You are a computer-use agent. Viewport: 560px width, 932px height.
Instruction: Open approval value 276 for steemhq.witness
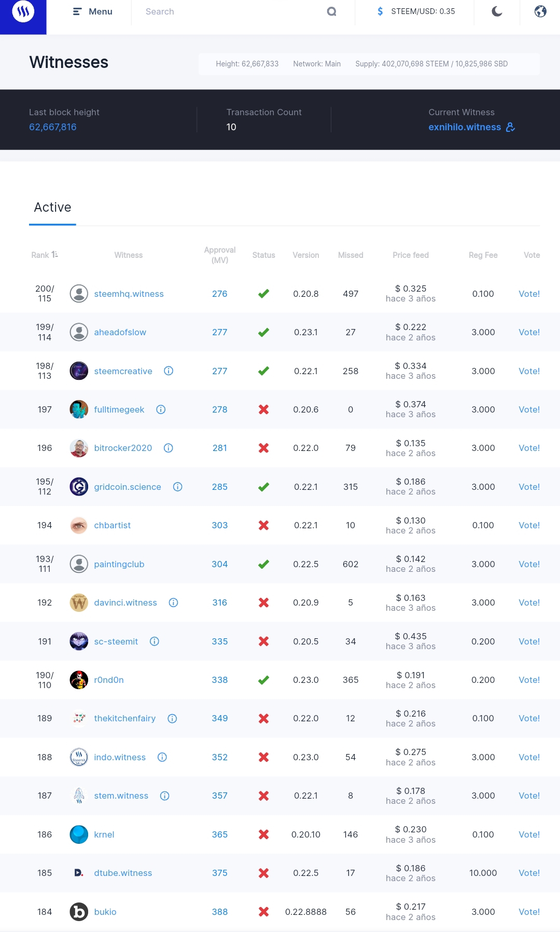point(220,294)
